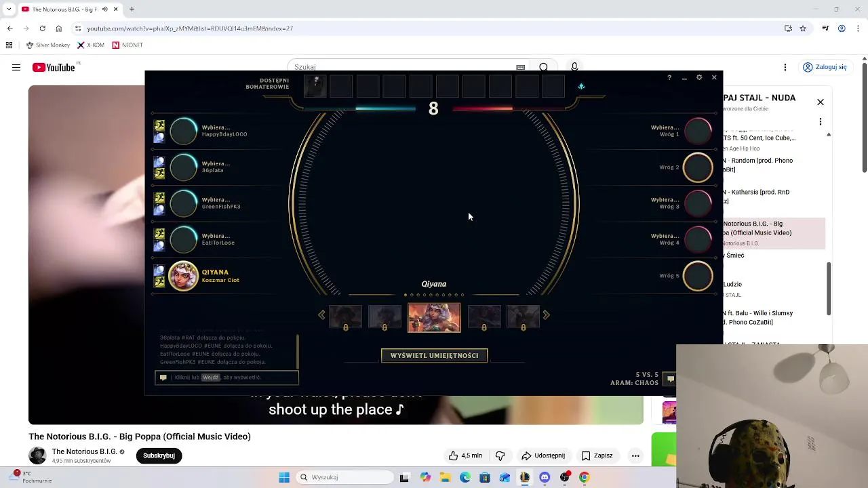
Task: Click Zaloguj się sign-in button
Action: [825, 67]
